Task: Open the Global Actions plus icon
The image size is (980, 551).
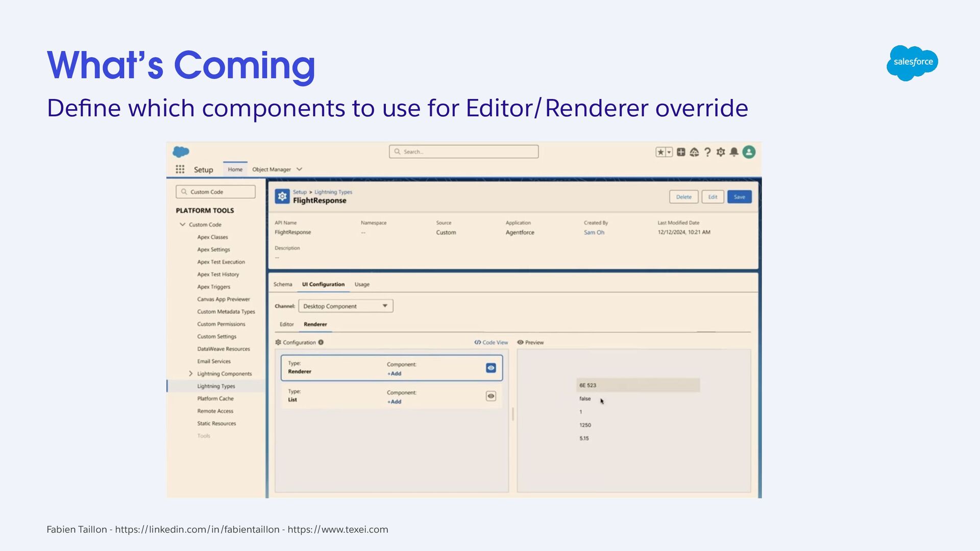Action: (x=681, y=152)
